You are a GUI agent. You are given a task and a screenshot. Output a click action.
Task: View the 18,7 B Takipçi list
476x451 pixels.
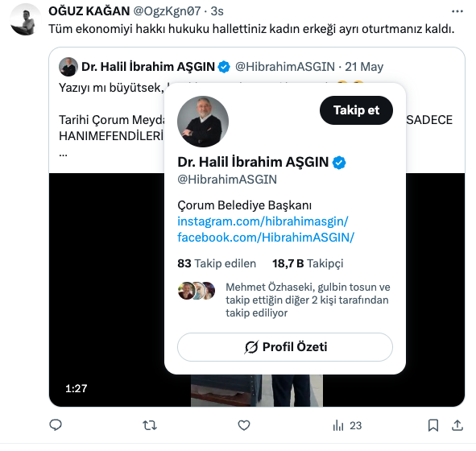(308, 263)
